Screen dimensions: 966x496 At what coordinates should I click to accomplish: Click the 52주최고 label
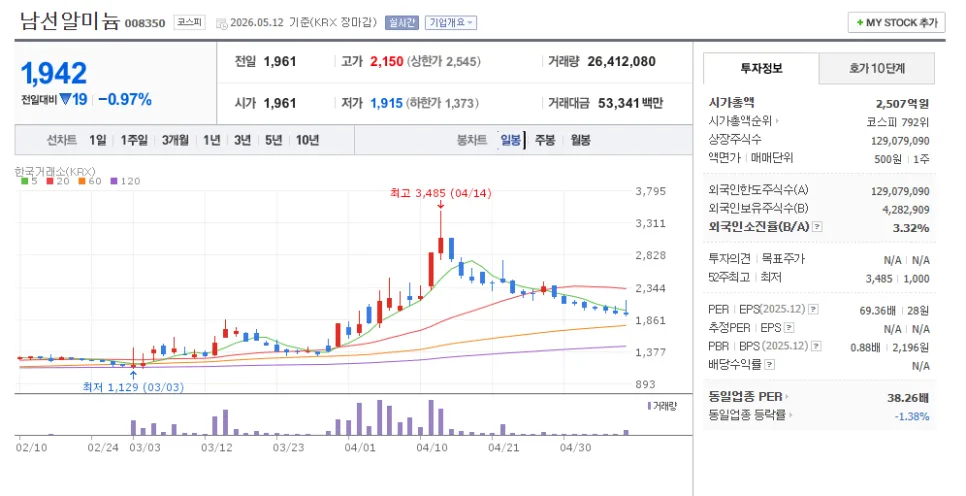pyautogui.click(x=728, y=277)
